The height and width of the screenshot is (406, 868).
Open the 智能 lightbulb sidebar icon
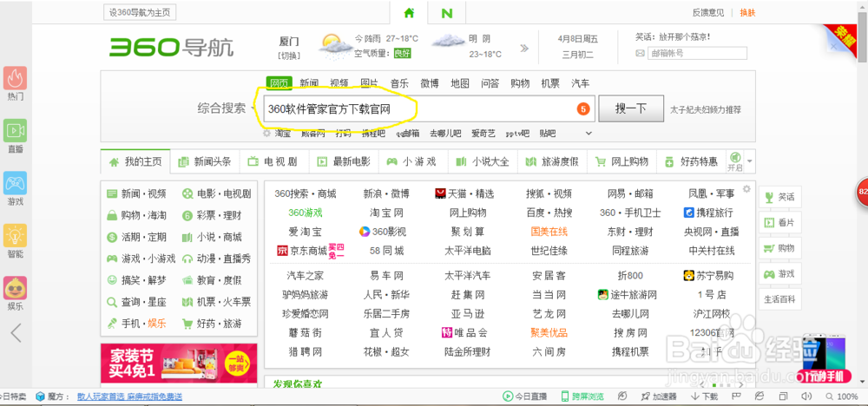pos(16,236)
